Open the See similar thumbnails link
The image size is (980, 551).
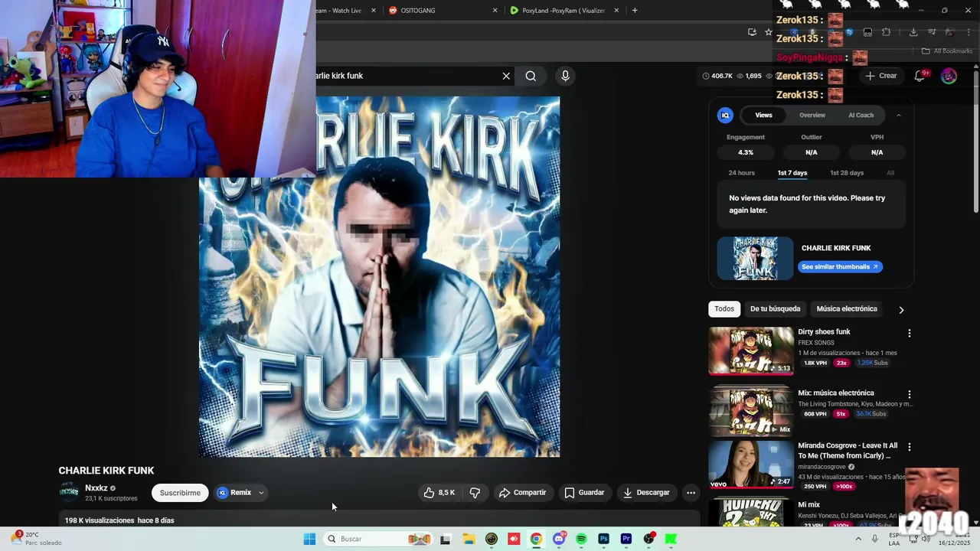(x=840, y=267)
